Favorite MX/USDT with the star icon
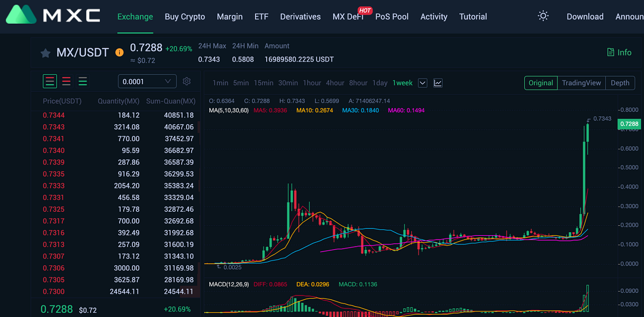The image size is (644, 317). [x=46, y=53]
